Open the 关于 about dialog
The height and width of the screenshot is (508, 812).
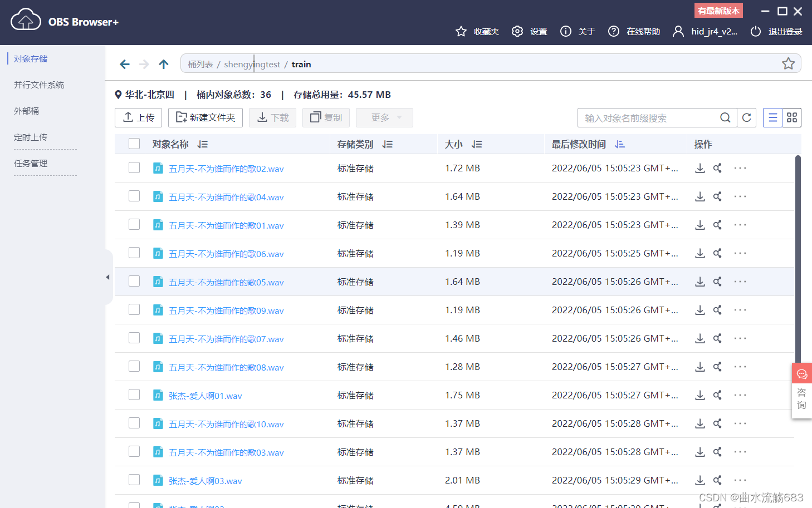tap(578, 32)
